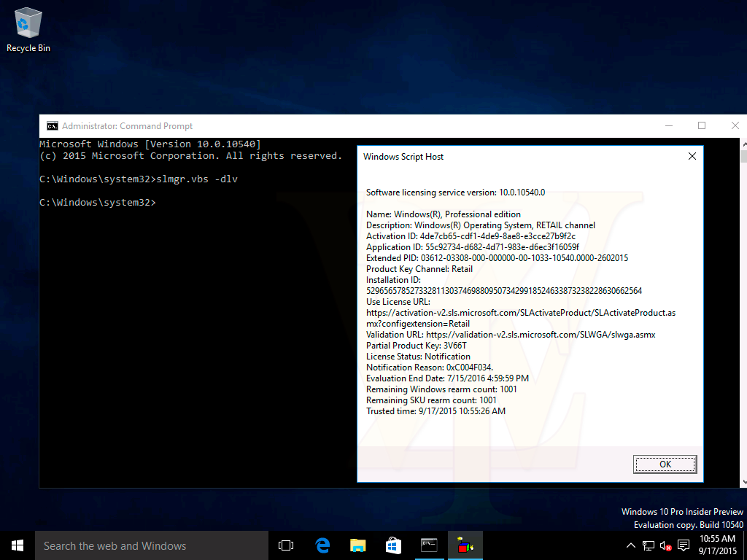Close the Windows Script Host dialog
The height and width of the screenshot is (560, 747).
[x=692, y=156]
